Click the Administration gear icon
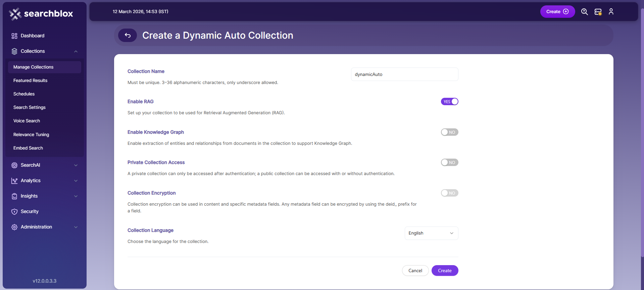Viewport: 644px width, 290px height. tap(14, 227)
